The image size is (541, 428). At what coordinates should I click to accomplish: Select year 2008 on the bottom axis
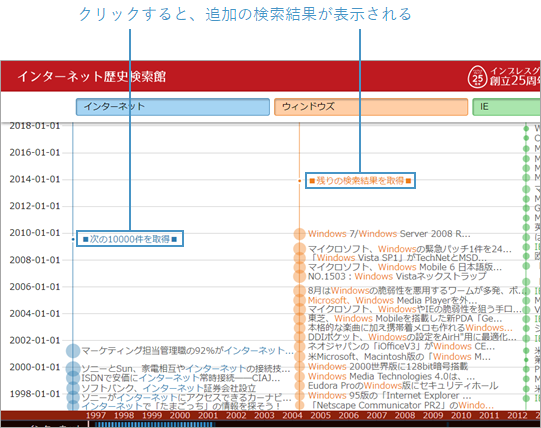405,415
